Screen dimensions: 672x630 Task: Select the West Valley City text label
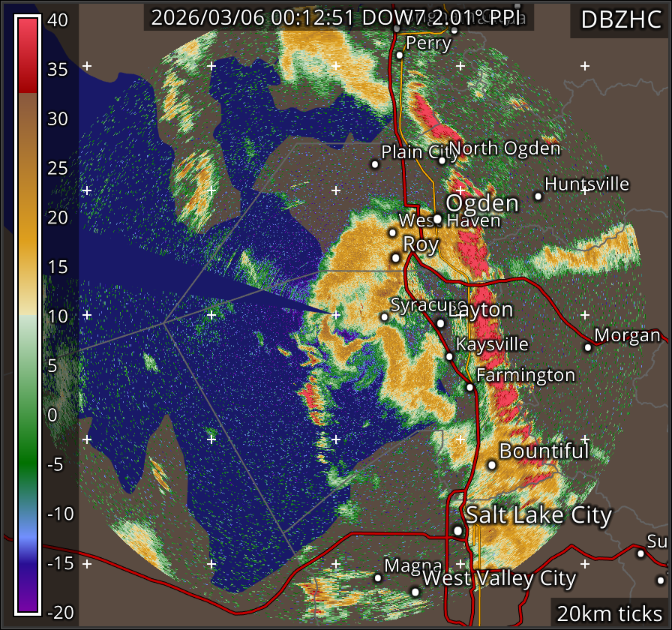[x=499, y=578]
